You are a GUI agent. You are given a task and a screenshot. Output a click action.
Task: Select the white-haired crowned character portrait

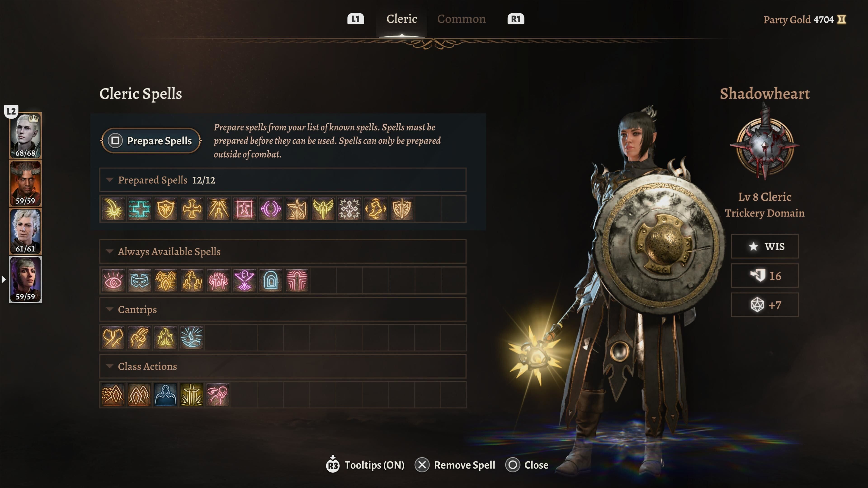point(25,136)
